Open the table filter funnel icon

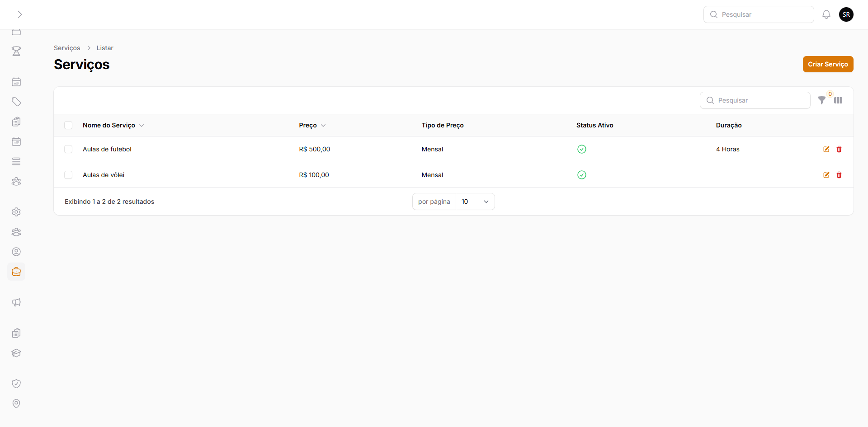click(822, 100)
